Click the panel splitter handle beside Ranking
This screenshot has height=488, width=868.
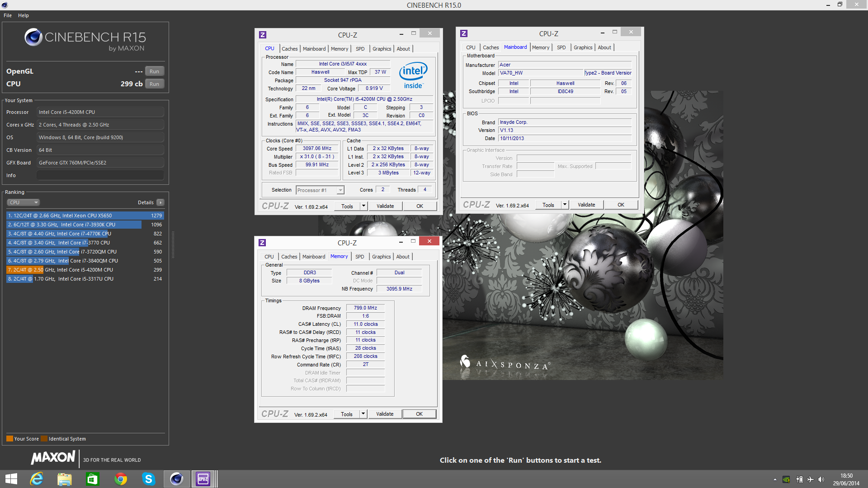[x=173, y=244]
